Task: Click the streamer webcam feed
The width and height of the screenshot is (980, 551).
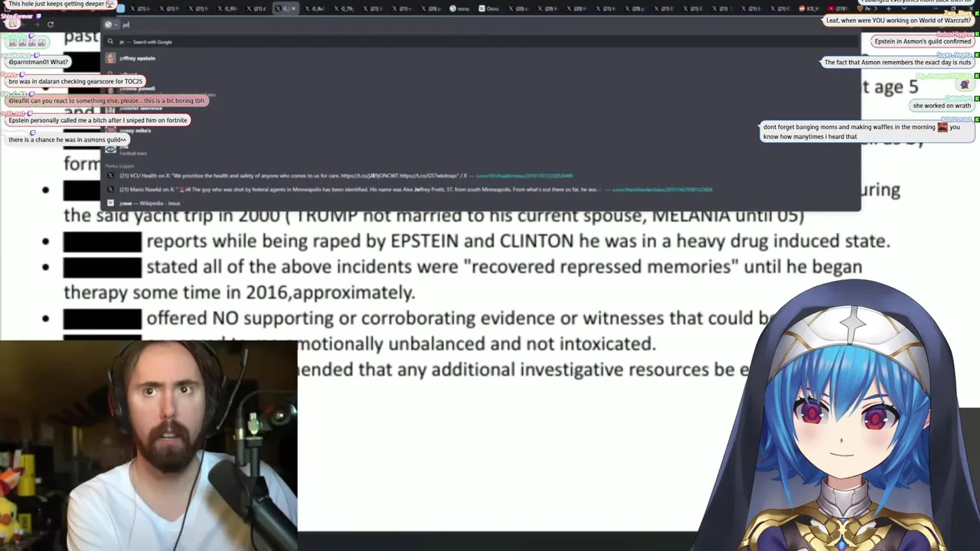Action: 149,445
